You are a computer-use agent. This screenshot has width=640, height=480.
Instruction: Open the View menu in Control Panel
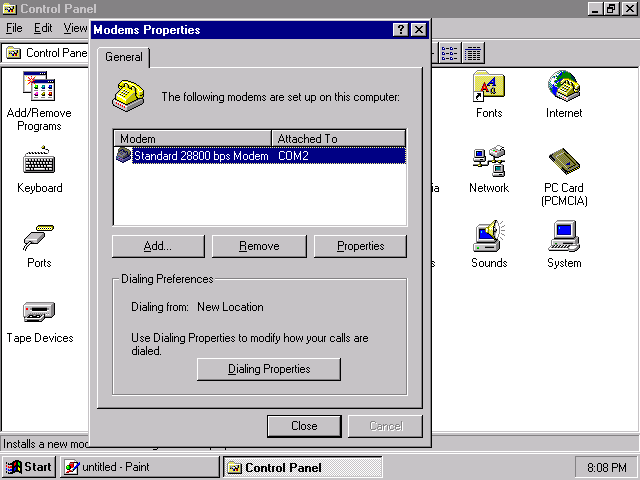(x=75, y=28)
